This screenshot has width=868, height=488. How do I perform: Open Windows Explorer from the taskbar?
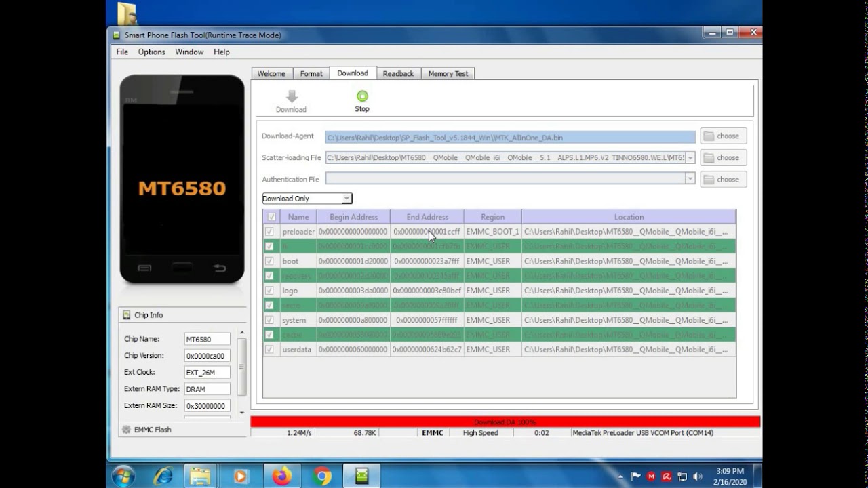[x=200, y=476]
